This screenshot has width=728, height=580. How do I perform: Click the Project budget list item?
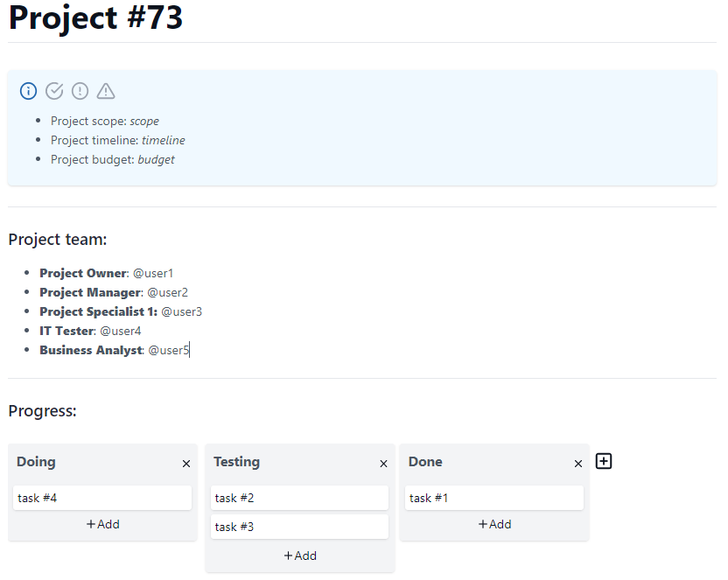[x=113, y=159]
